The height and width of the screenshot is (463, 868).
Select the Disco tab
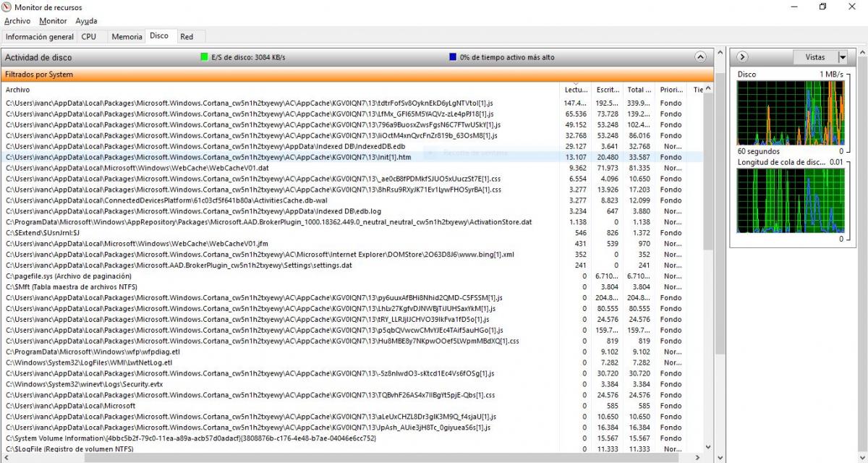pyautogui.click(x=159, y=35)
